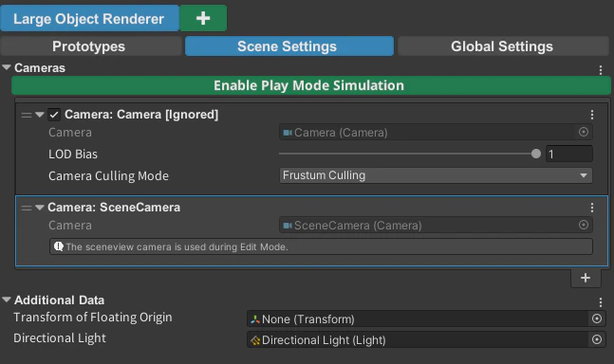The height and width of the screenshot is (364, 614).
Task: Click 'The sceneview camera is used during Edit Mode.' message
Action: tap(321, 246)
